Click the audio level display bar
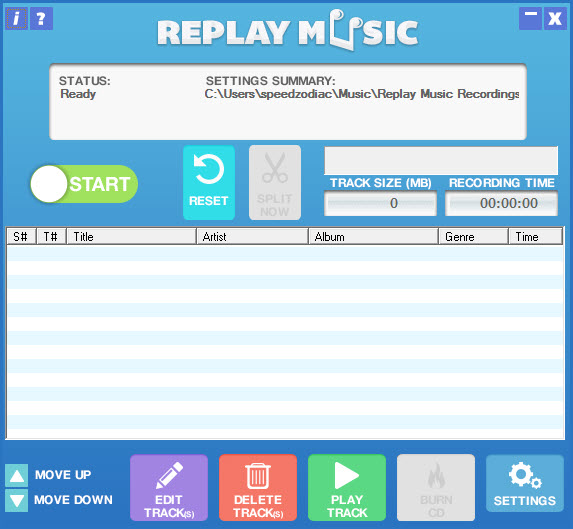This screenshot has width=573, height=529. pos(441,161)
